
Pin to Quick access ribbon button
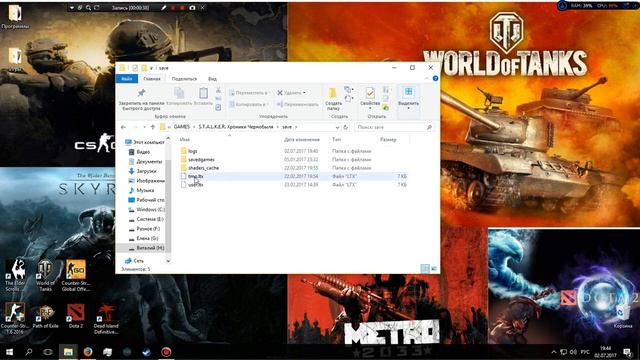[x=141, y=99]
